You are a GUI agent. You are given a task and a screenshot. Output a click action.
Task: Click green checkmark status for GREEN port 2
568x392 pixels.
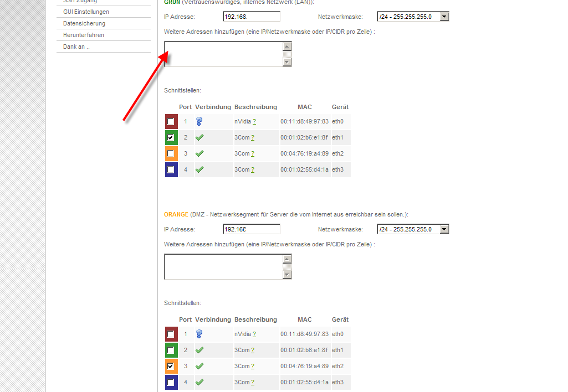(x=199, y=137)
